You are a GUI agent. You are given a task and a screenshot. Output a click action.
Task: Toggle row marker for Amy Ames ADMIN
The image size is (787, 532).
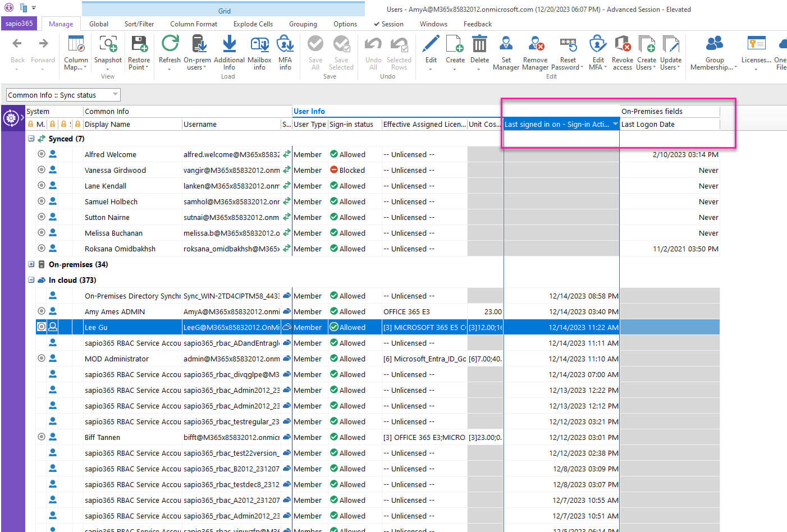(x=42, y=311)
